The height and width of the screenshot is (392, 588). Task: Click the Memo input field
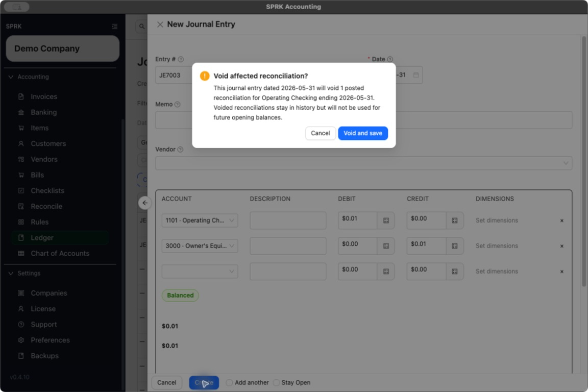(x=363, y=120)
